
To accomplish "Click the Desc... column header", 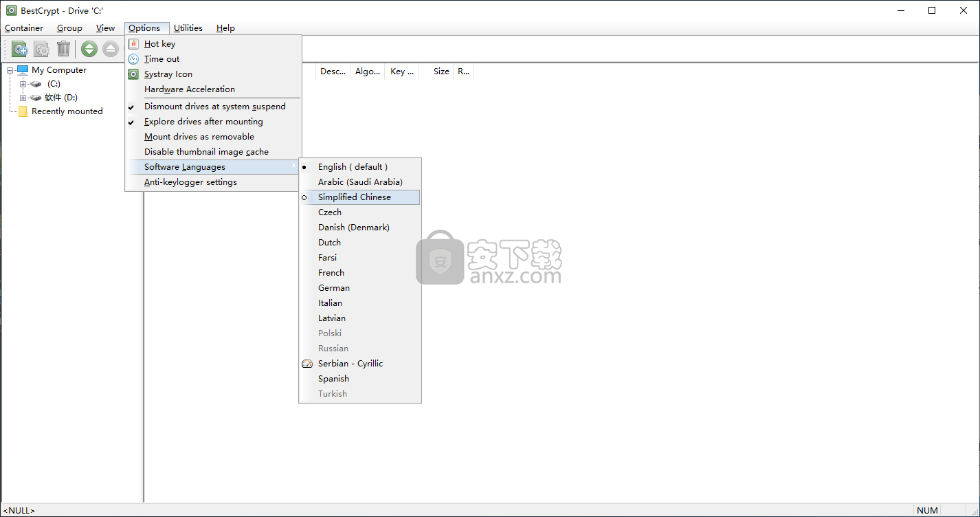I will [x=333, y=71].
